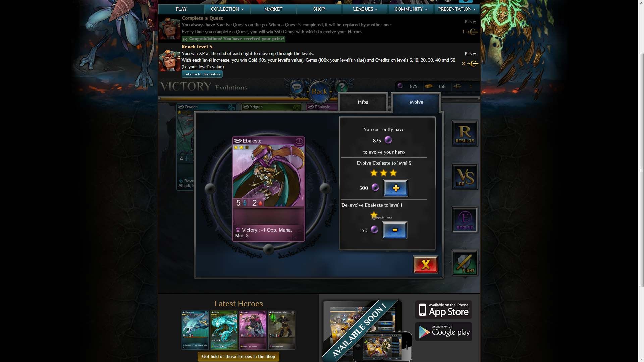Expand the Community dropdown menu
This screenshot has width=644, height=362.
click(411, 9)
